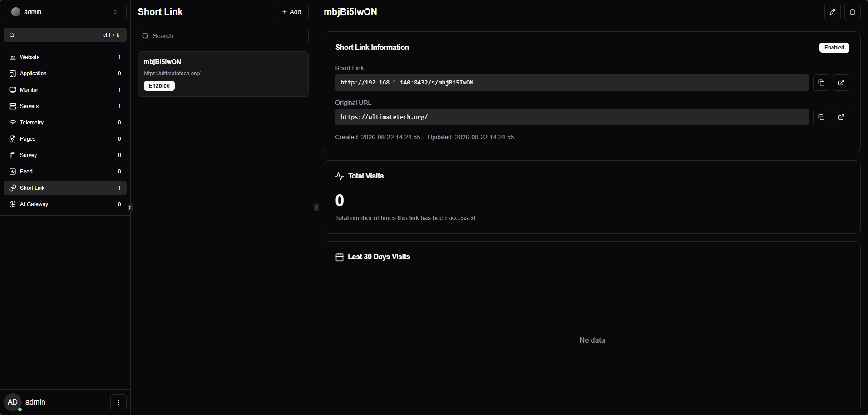Focus the short link Search field

click(x=223, y=36)
